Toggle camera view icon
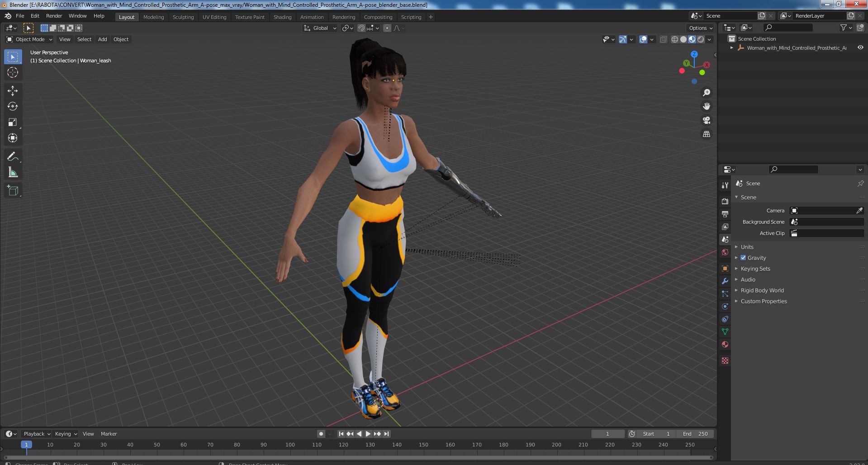This screenshot has height=465, width=868. pos(706,120)
